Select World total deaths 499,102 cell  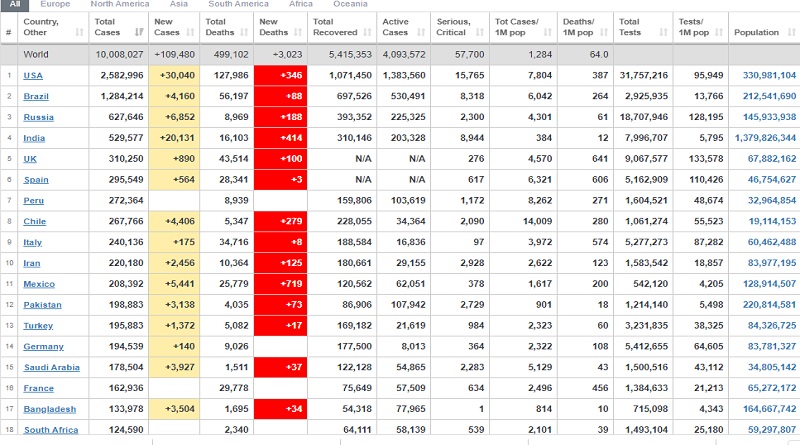(x=227, y=55)
